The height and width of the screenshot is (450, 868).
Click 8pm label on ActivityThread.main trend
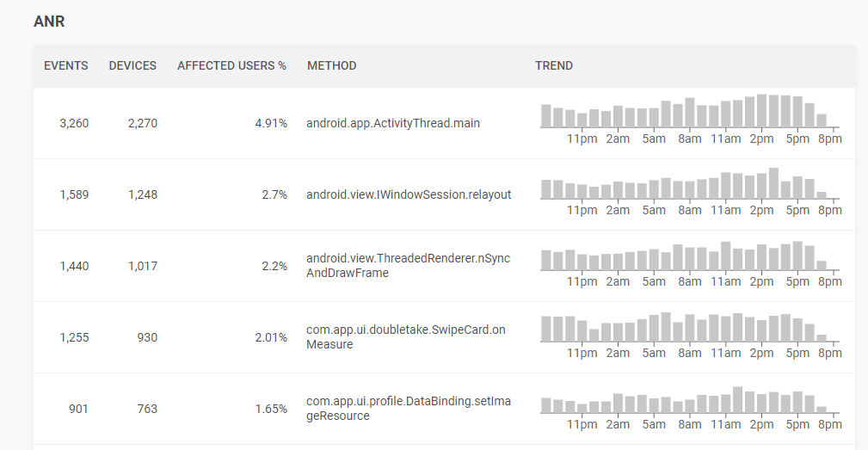[x=830, y=139]
